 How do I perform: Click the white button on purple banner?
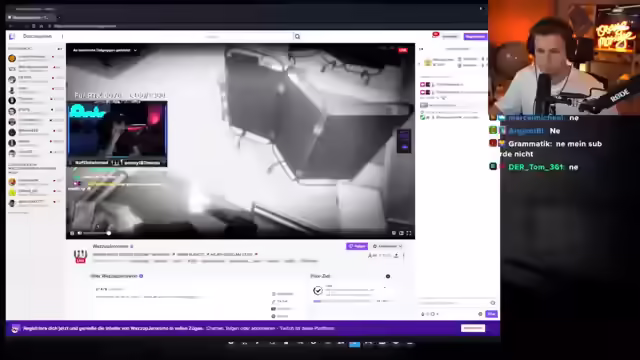pos(473,328)
